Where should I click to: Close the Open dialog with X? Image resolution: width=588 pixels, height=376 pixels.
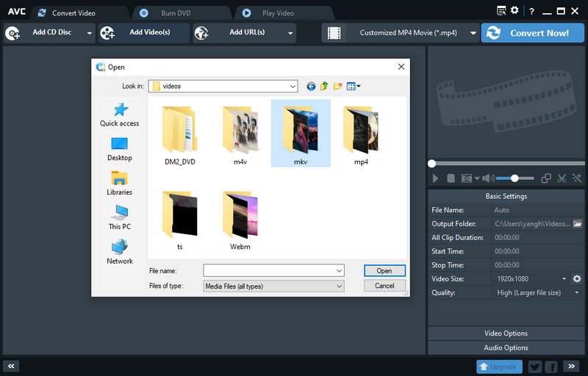point(401,67)
